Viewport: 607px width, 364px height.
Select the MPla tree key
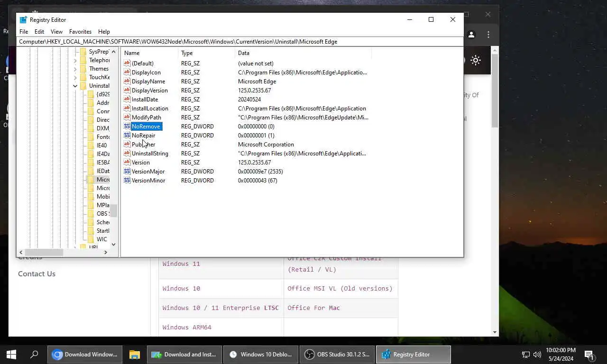[103, 205]
